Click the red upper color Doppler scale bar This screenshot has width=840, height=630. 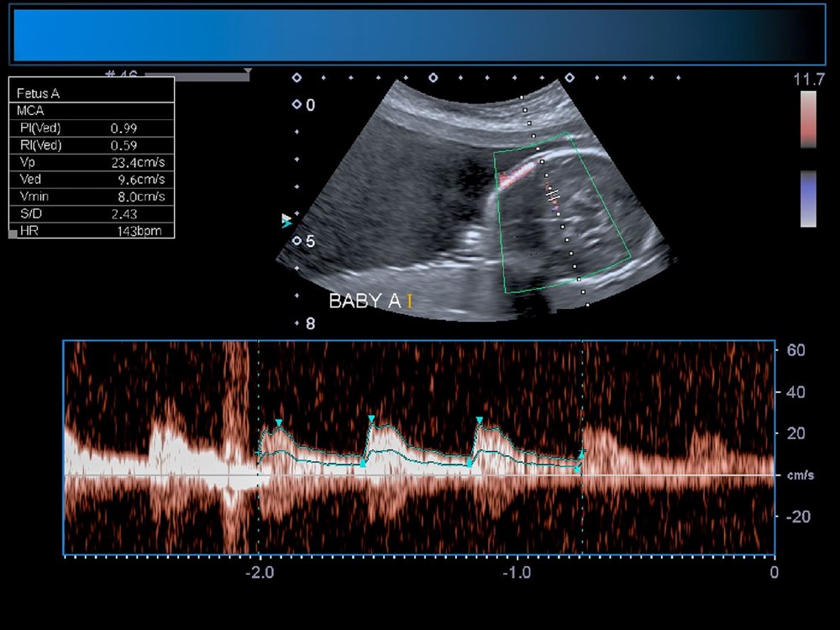click(x=808, y=118)
